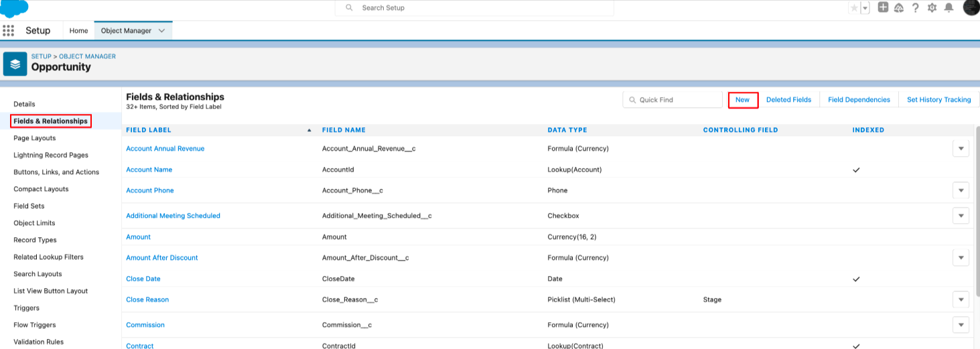The height and width of the screenshot is (349, 980).
Task: Click inside the Search Setup field
Action: [x=474, y=8]
